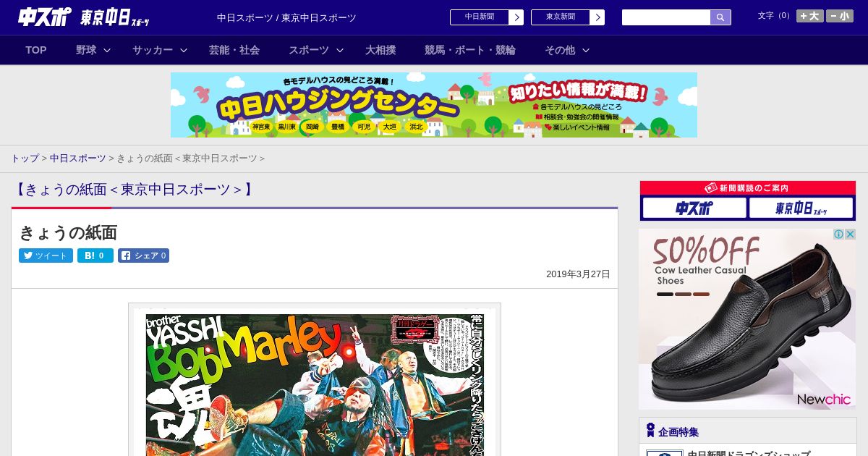868x456 pixels.
Task: Click the ad info icon
Action: coord(839,235)
